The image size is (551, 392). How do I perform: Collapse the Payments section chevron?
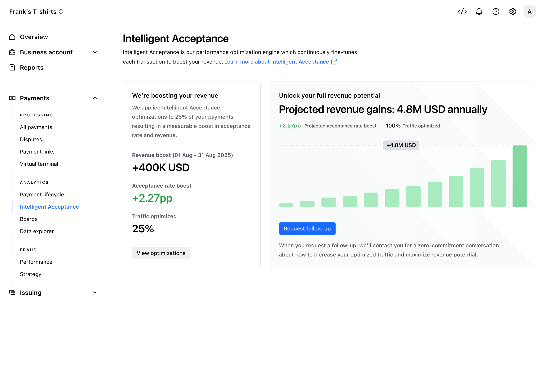pyautogui.click(x=95, y=98)
